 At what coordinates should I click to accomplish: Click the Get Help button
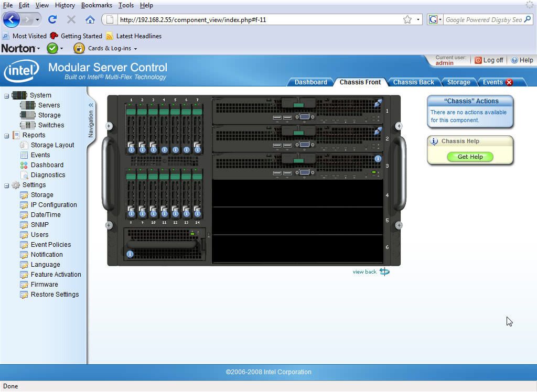(470, 156)
